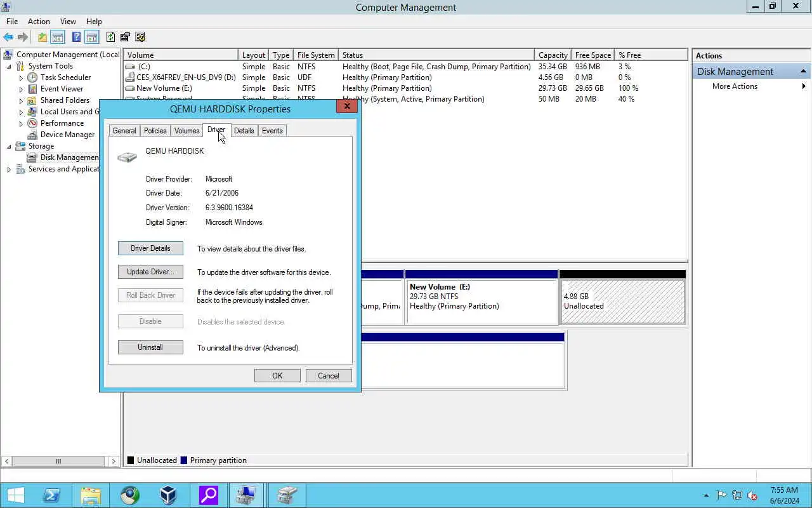Switch to the Volumes tab

point(187,130)
